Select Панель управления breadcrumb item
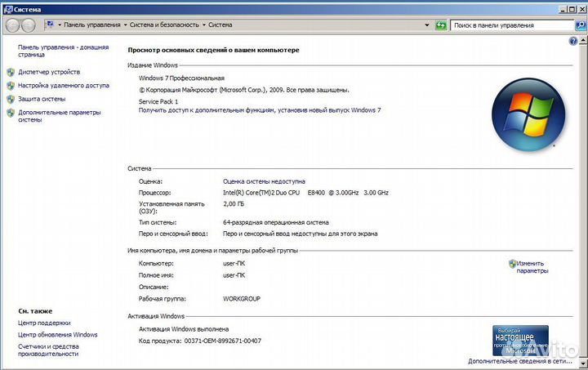This screenshot has height=370, width=588. click(x=92, y=25)
